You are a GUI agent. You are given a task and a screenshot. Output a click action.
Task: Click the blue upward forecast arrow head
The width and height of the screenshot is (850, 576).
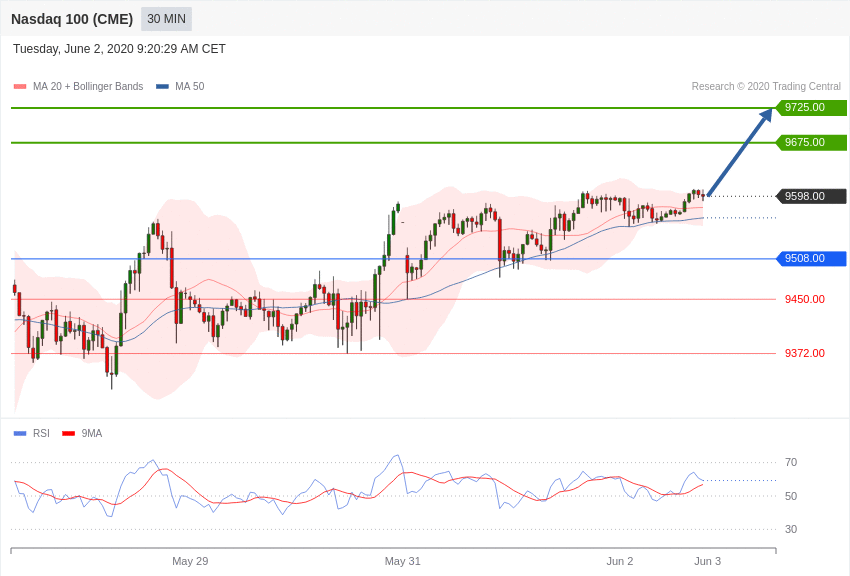766,115
